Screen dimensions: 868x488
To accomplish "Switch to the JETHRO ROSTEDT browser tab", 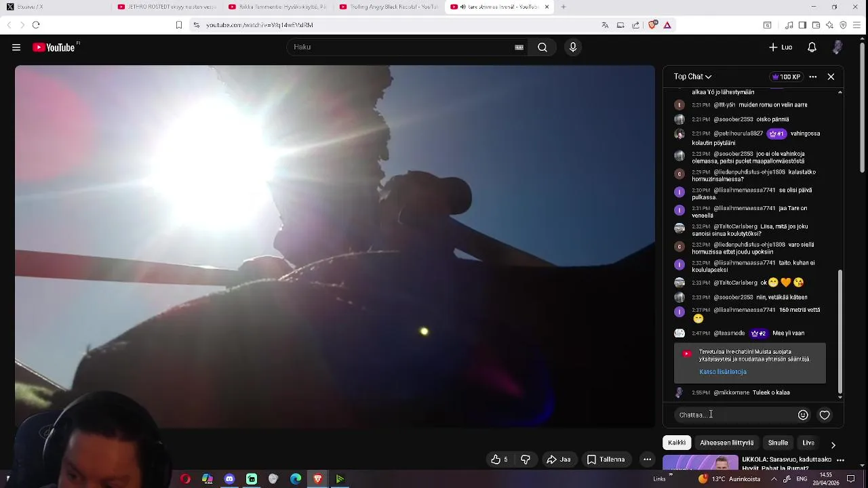I will (166, 7).
